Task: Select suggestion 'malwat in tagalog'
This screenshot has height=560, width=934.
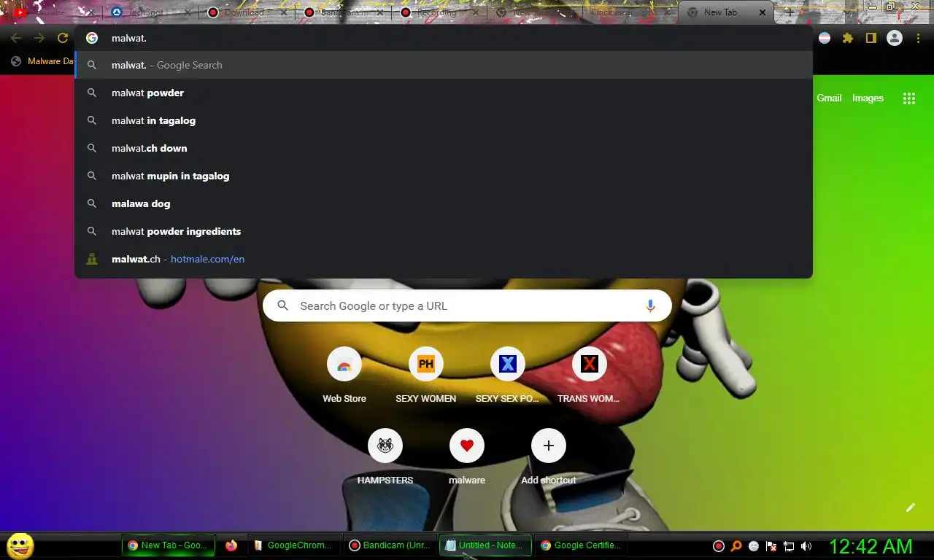Action: 444,120
